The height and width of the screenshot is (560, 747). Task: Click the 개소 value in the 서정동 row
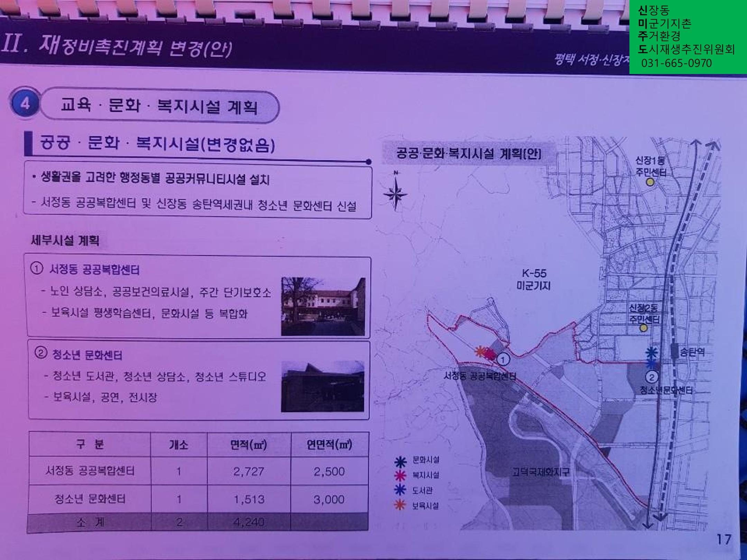pos(179,471)
